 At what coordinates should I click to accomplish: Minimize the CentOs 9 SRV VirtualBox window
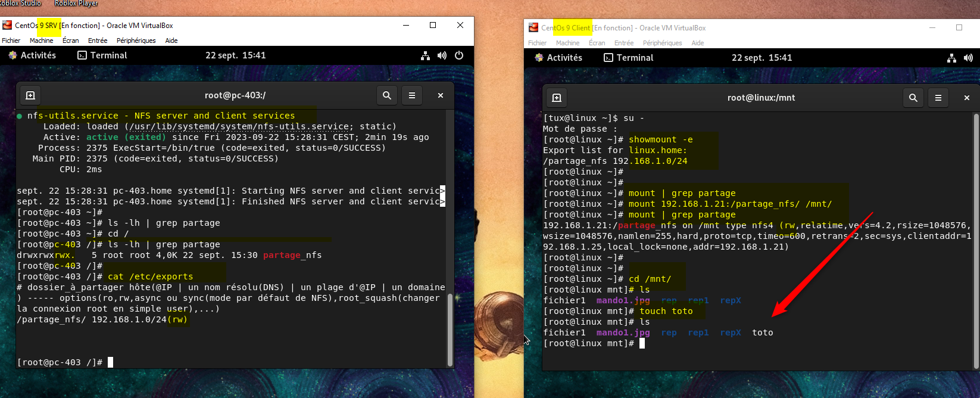tap(406, 25)
